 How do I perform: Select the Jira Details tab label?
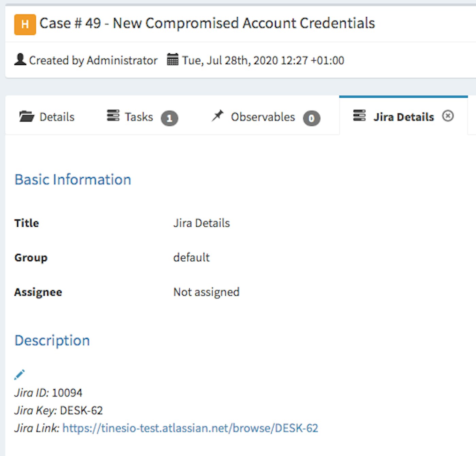404,117
